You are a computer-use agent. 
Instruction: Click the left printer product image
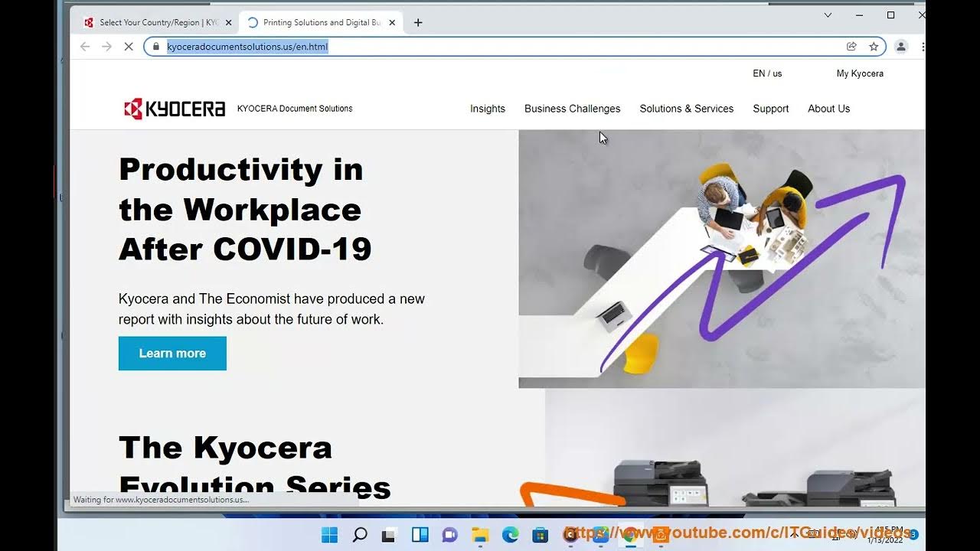tap(660, 482)
